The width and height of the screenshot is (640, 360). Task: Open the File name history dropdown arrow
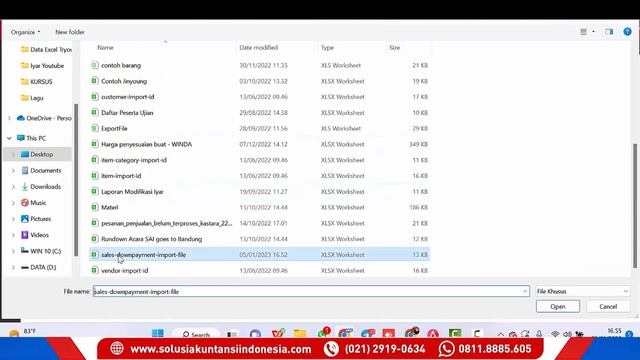coord(525,291)
